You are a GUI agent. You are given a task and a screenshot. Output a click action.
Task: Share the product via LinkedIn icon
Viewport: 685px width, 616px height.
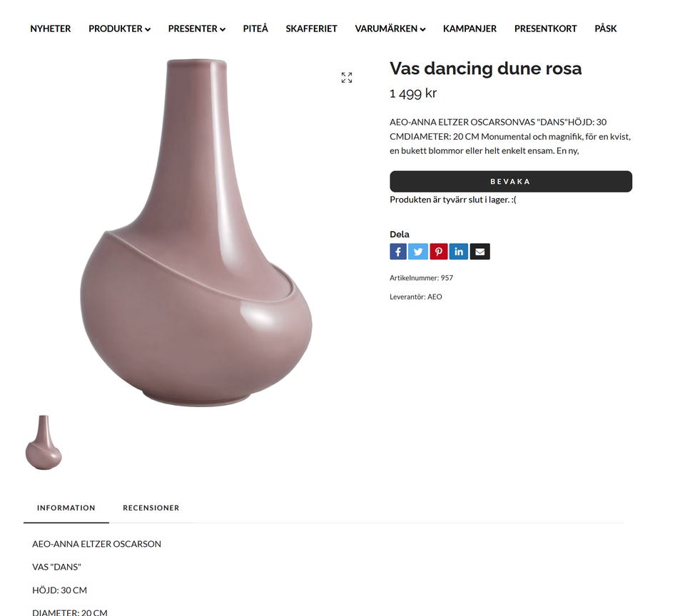[459, 252]
